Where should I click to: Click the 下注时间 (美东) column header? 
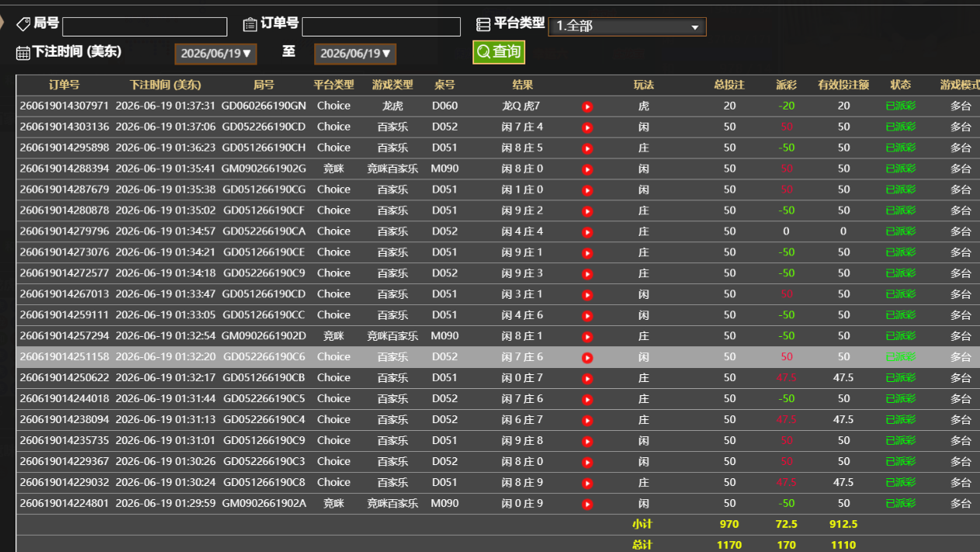pos(165,85)
